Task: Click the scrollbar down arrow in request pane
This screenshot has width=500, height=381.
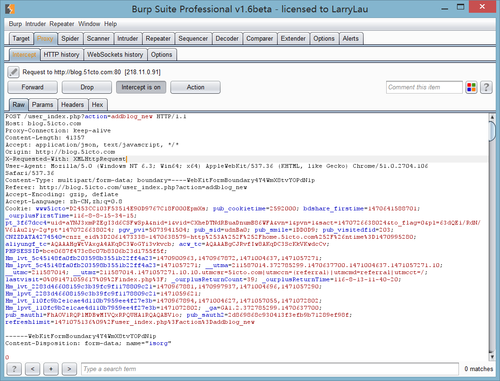Action: point(492,357)
